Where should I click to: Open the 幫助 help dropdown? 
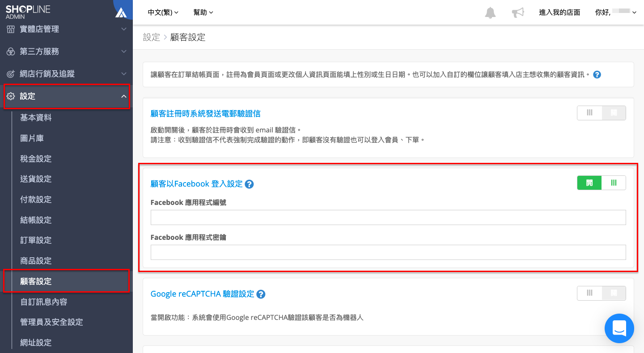click(203, 13)
